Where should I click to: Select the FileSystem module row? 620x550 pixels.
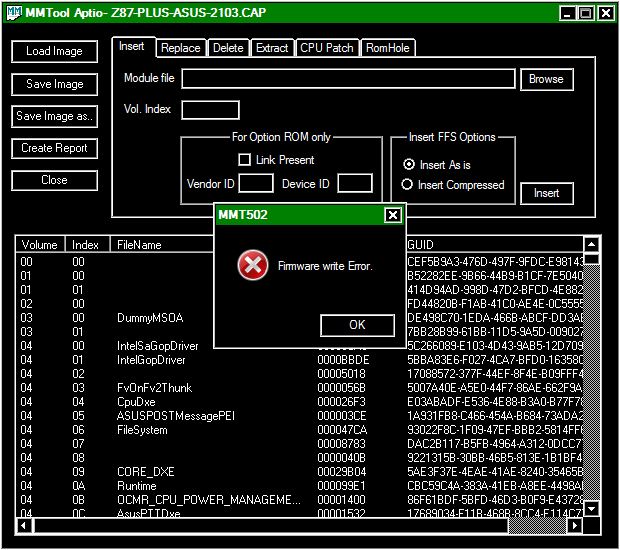(x=301, y=430)
